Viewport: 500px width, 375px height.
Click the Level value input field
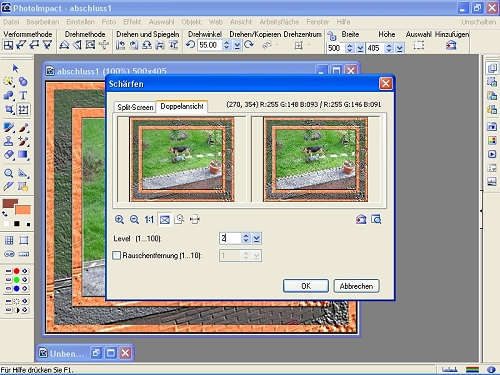pyautogui.click(x=230, y=238)
